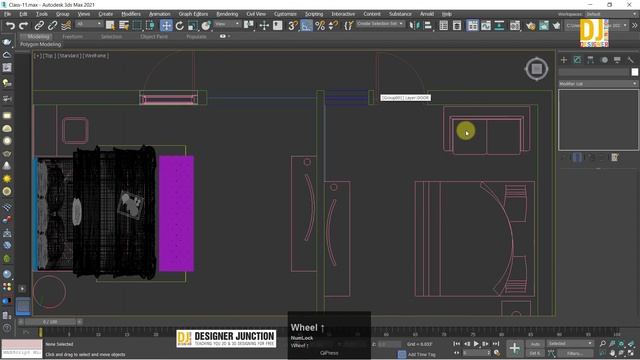Image resolution: width=640 pixels, height=360 pixels.
Task: Click Add Time Tag
Action: tap(421, 354)
